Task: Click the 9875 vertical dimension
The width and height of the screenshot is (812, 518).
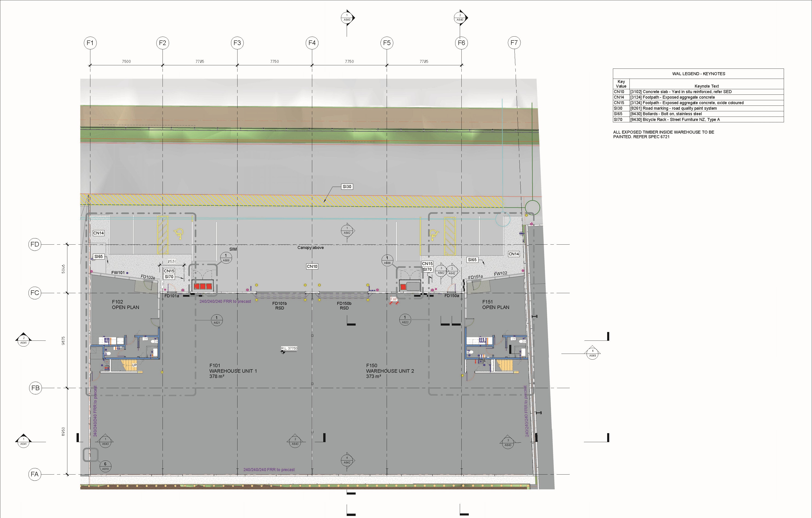Action: (x=63, y=341)
